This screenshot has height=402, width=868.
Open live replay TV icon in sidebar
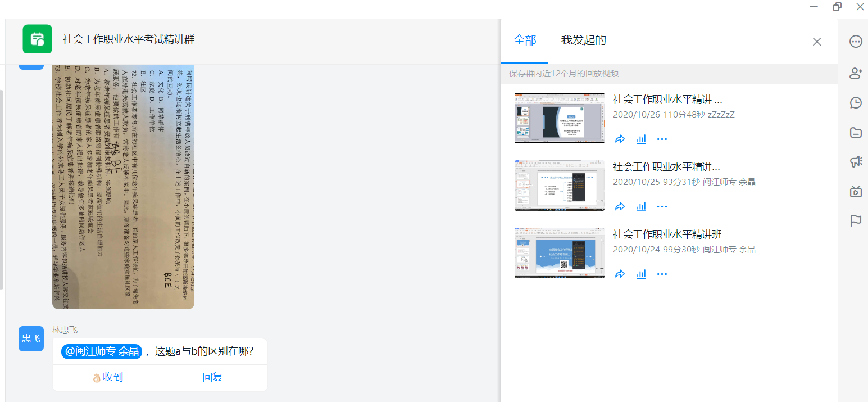(x=856, y=191)
